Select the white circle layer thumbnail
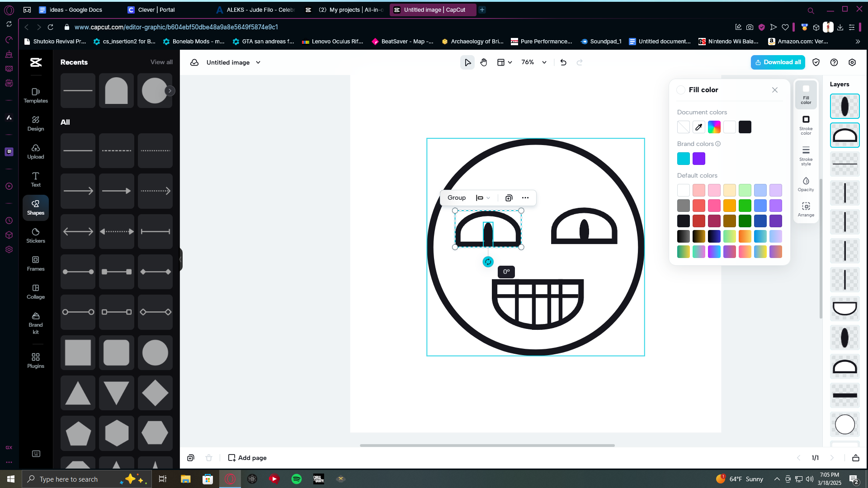 pos(844,424)
